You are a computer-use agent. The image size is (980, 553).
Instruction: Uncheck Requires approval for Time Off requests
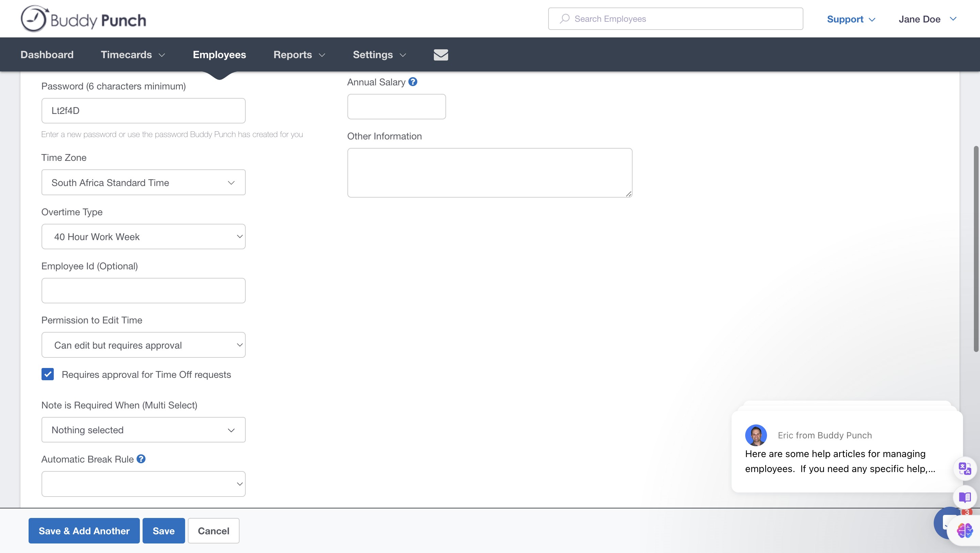point(48,374)
